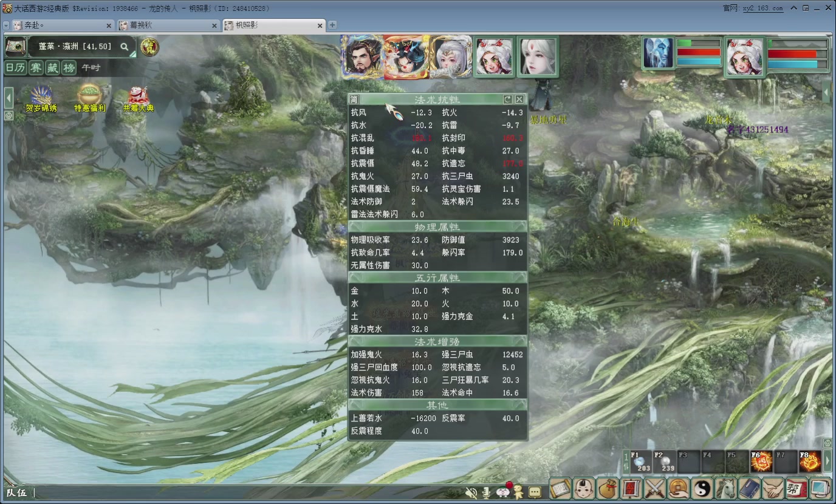Click the red-capped figure icon near chat
Image resolution: width=836 pixels, height=504 pixels.
[x=518, y=491]
